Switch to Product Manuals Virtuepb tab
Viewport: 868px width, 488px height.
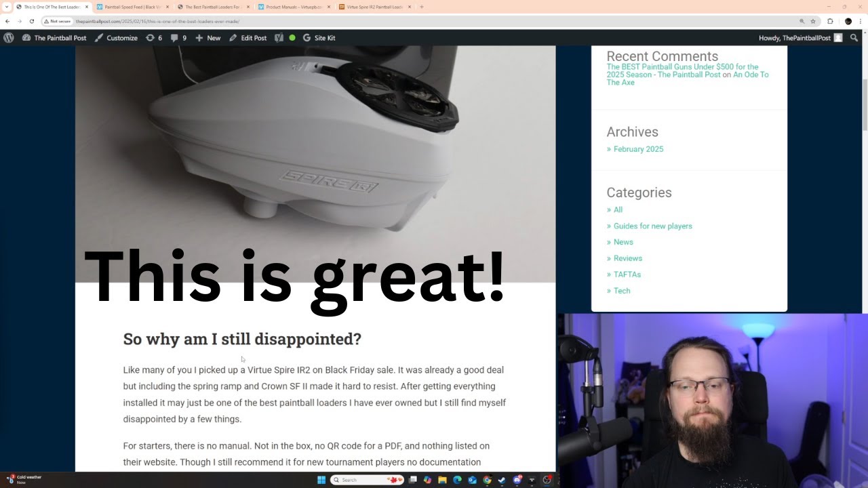pyautogui.click(x=294, y=7)
